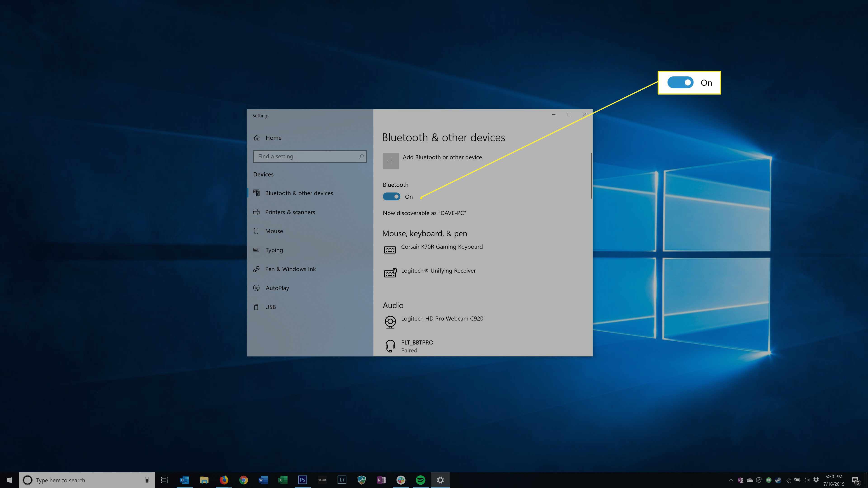Open the Windows Start menu
The image size is (868, 488).
pyautogui.click(x=9, y=480)
